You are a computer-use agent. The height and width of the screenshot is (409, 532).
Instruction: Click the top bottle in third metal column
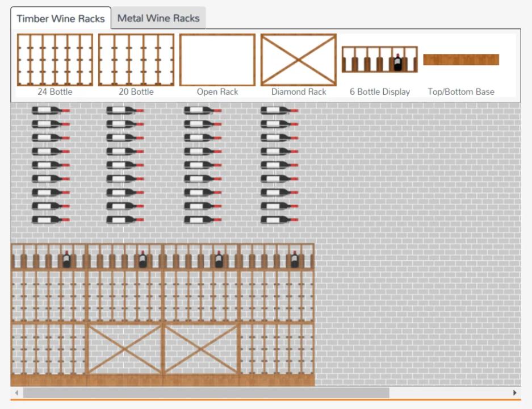pyautogui.click(x=202, y=110)
